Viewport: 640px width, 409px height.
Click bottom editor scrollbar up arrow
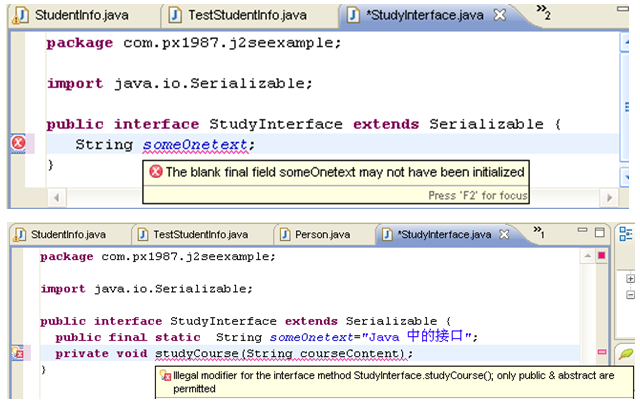click(587, 256)
